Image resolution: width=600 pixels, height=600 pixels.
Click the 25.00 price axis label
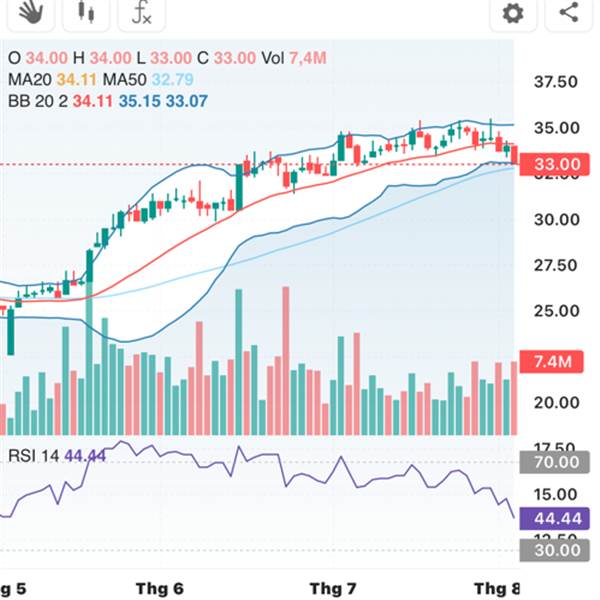[x=557, y=311]
